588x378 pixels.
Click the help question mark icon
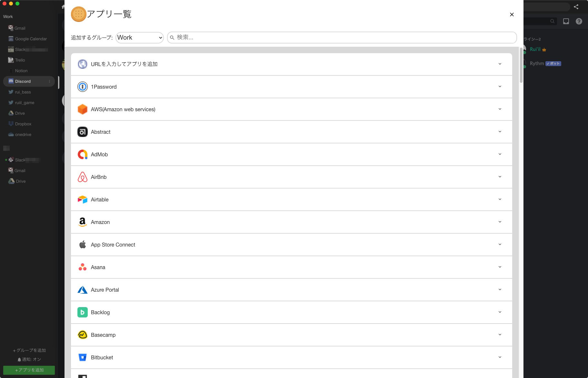pos(579,21)
